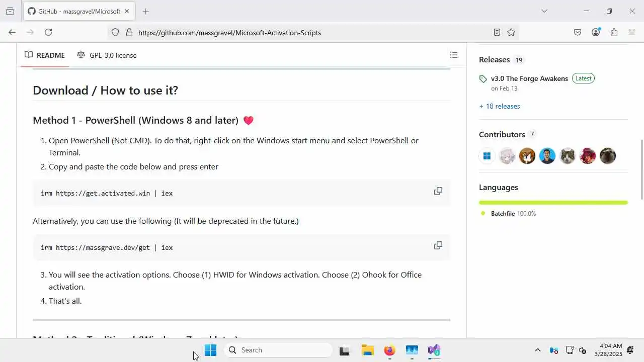Switch to the README tab
This screenshot has height=362, width=644.
(45, 55)
